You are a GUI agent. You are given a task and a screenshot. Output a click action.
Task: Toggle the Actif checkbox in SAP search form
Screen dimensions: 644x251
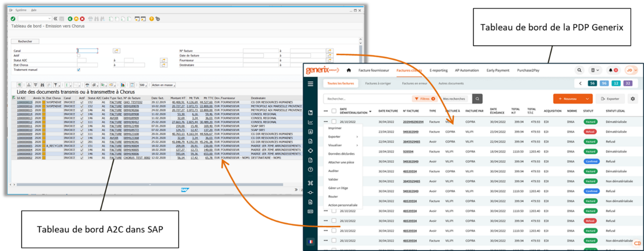(79, 55)
